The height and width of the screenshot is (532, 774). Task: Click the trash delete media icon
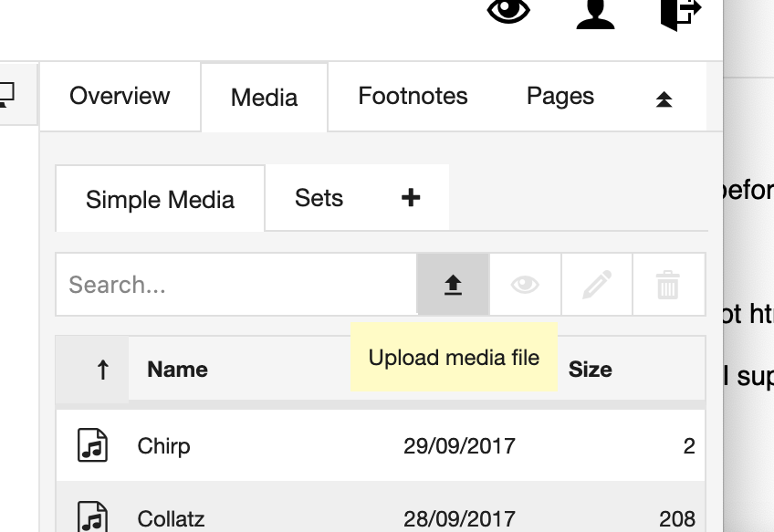pyautogui.click(x=668, y=285)
